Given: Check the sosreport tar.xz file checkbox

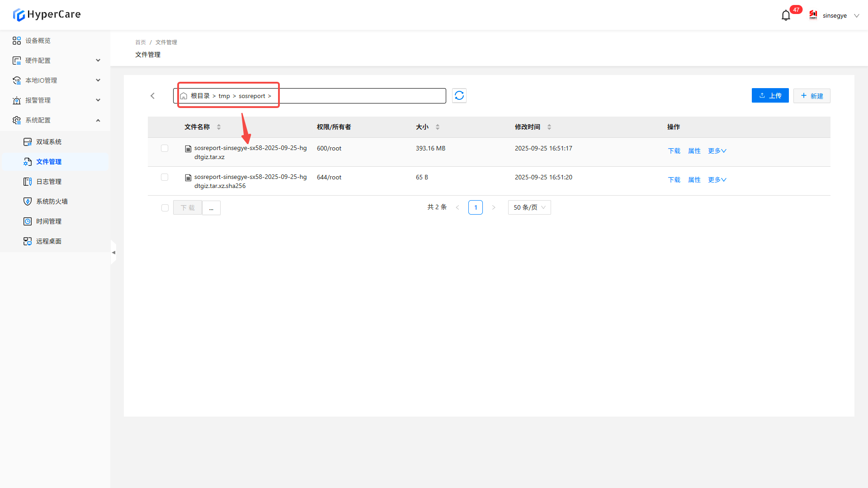Looking at the screenshot, I should pyautogui.click(x=165, y=148).
